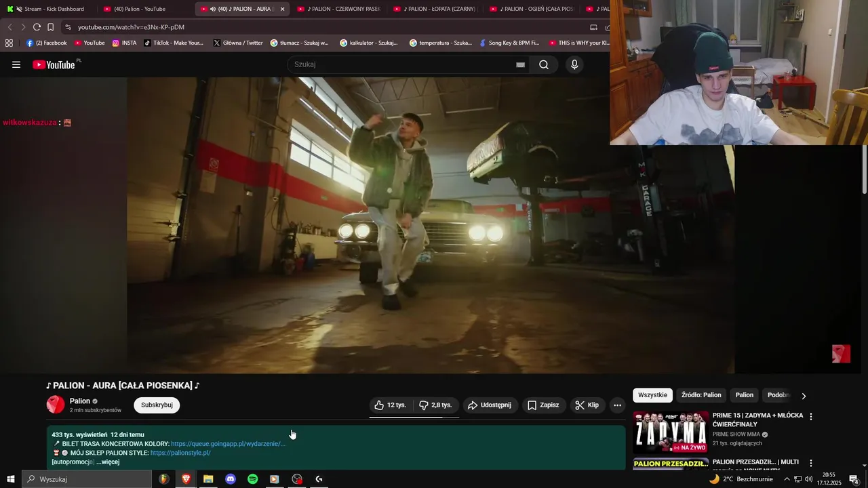Screen dimensions: 868x488
Task: Open the Palion channel avatar
Action: tap(56, 405)
